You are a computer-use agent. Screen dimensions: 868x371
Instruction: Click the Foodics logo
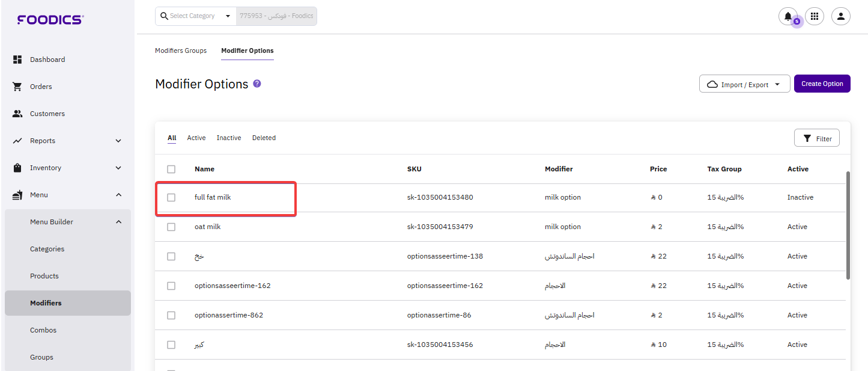pos(50,20)
